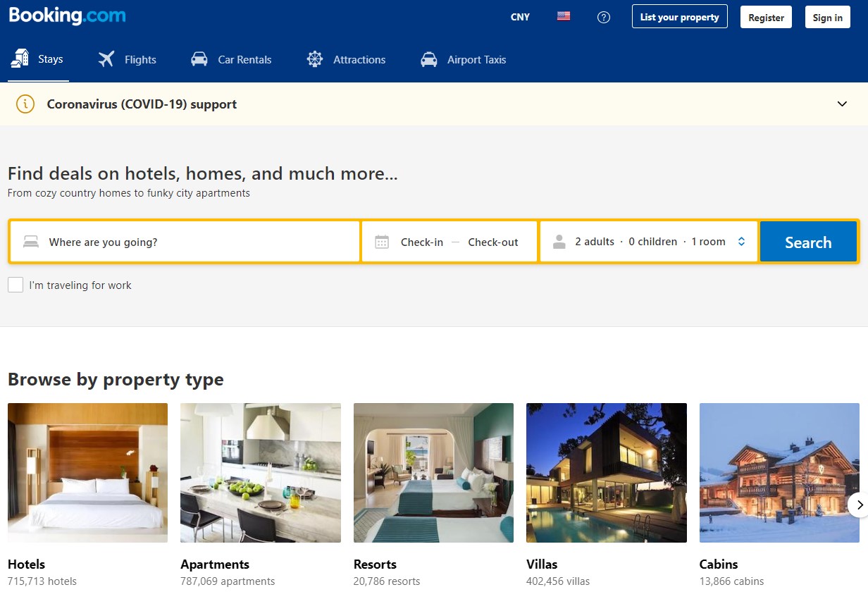Click the Where are you going field
The height and width of the screenshot is (599, 868).
197,242
